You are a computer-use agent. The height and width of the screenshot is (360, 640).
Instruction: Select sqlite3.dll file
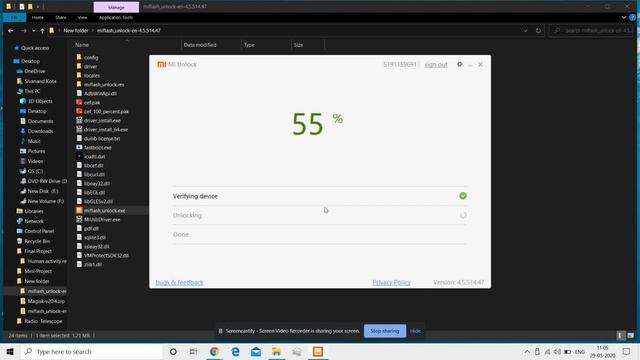(x=95, y=238)
